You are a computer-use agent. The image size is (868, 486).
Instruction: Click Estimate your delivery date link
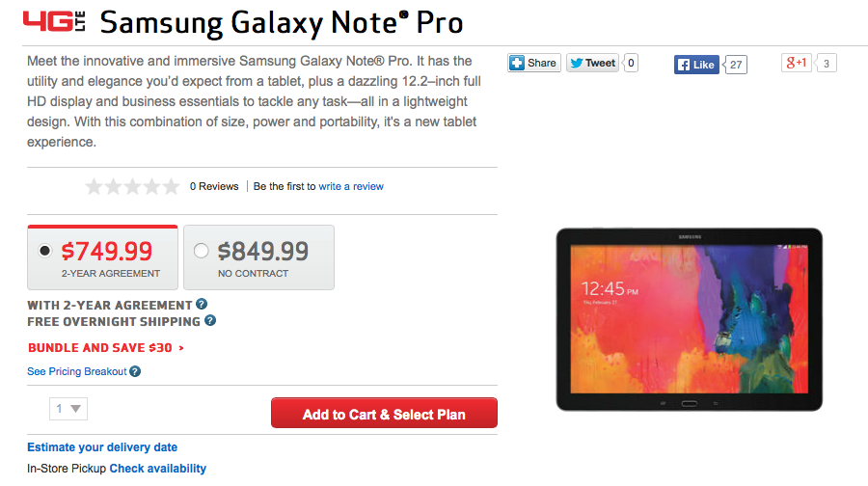coord(102,447)
